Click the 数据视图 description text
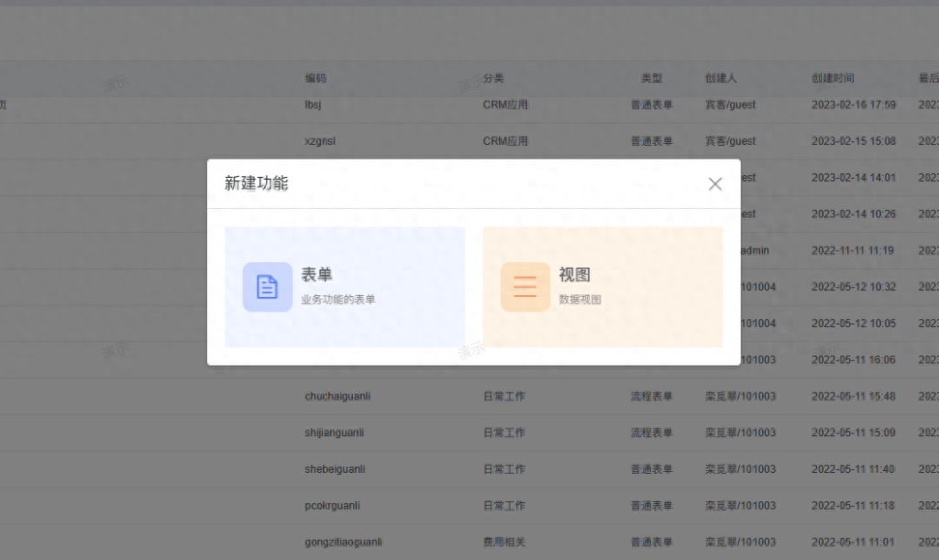939x560 pixels. click(580, 299)
